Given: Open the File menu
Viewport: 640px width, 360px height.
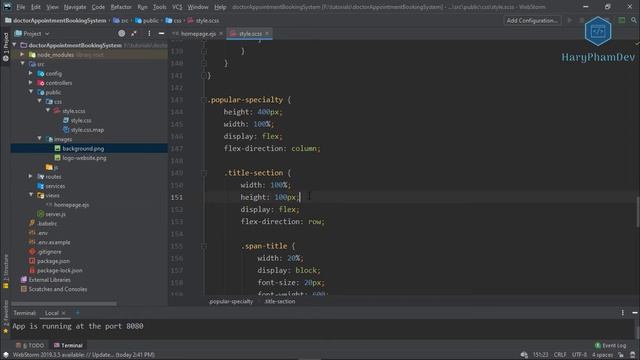Looking at the screenshot, I should [20, 7].
